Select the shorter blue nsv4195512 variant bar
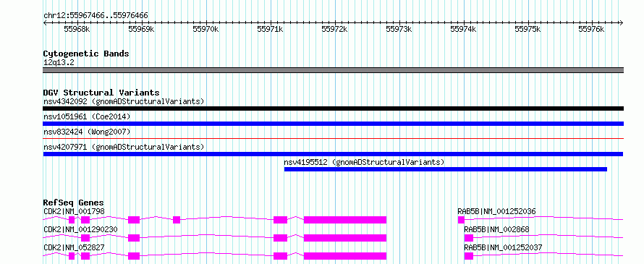Viewport: 644px width, 264px height. click(446, 169)
